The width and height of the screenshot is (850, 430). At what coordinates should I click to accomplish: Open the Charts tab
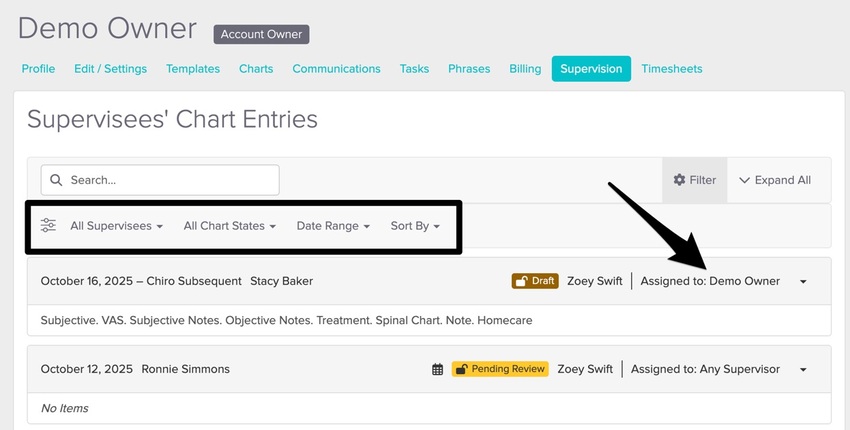tap(256, 69)
